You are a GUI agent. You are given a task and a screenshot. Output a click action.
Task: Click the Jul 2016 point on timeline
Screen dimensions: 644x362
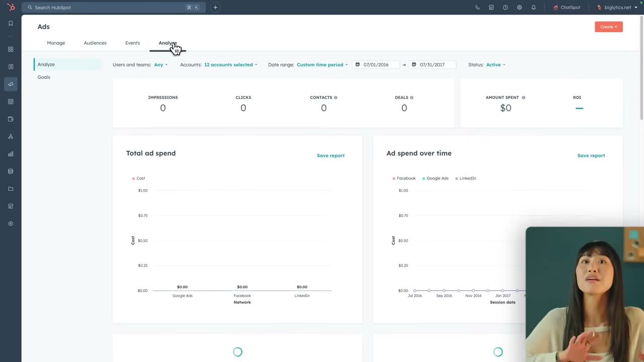point(415,291)
